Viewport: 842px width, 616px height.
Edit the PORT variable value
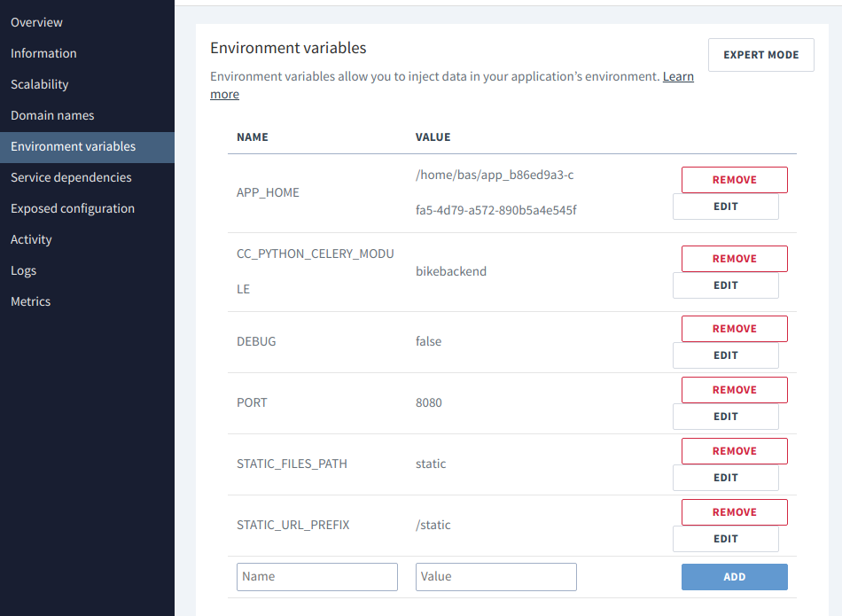click(x=725, y=417)
